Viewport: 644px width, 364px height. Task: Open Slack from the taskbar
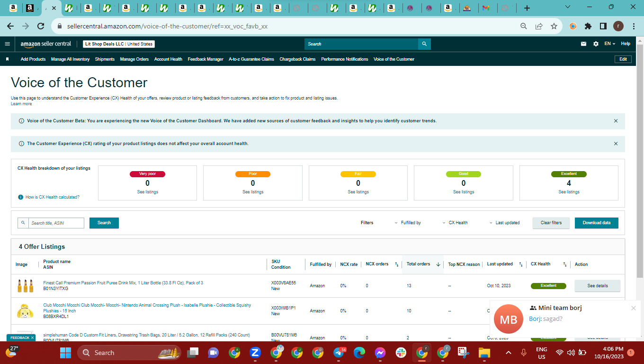click(401, 353)
